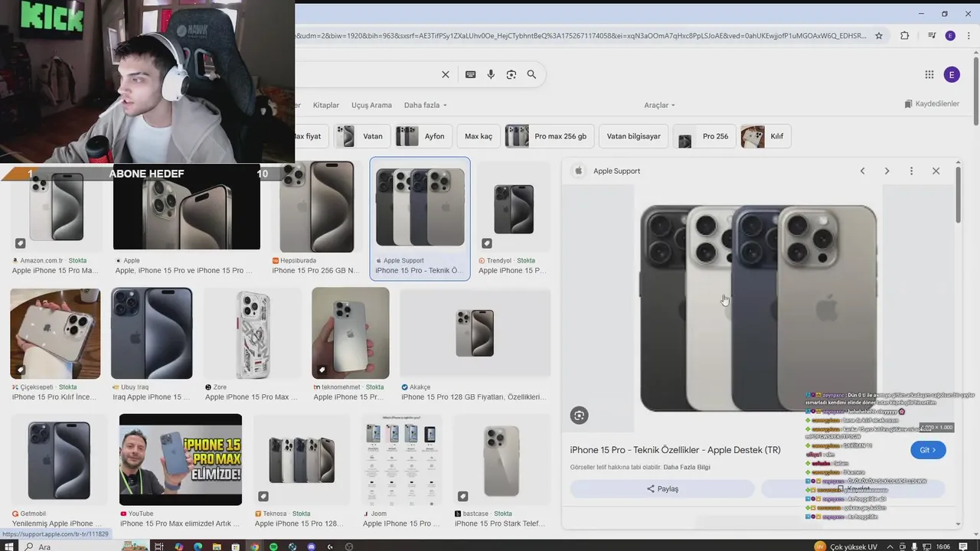Select the Vatan bilgisayar chip
This screenshot has height=551, width=980.
(x=633, y=136)
